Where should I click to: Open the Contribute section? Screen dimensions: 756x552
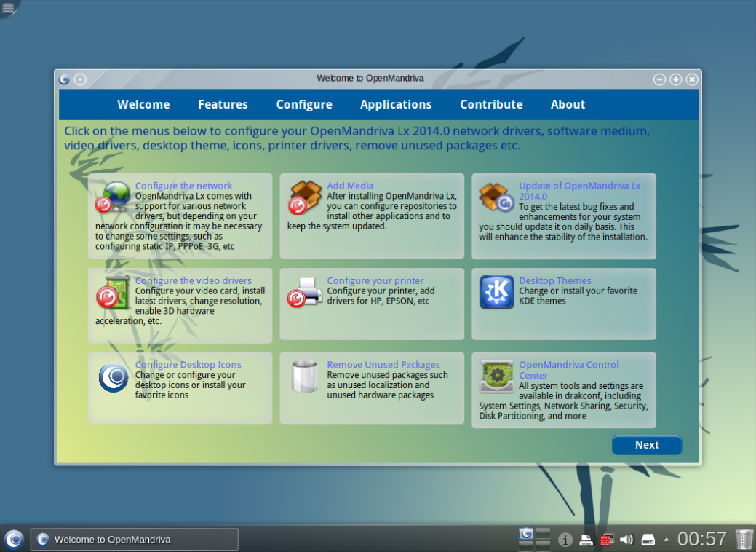pyautogui.click(x=491, y=104)
